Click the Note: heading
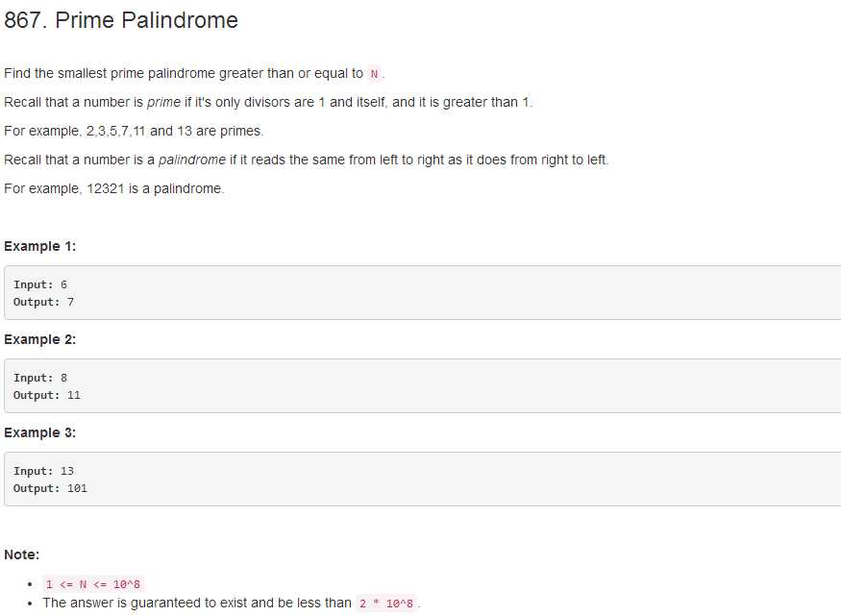 tap(21, 554)
